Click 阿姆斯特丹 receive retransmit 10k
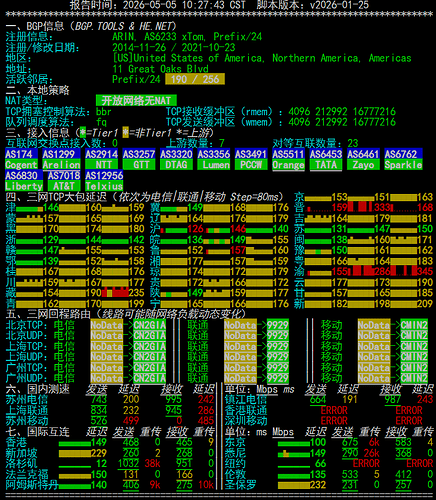 click(206, 485)
